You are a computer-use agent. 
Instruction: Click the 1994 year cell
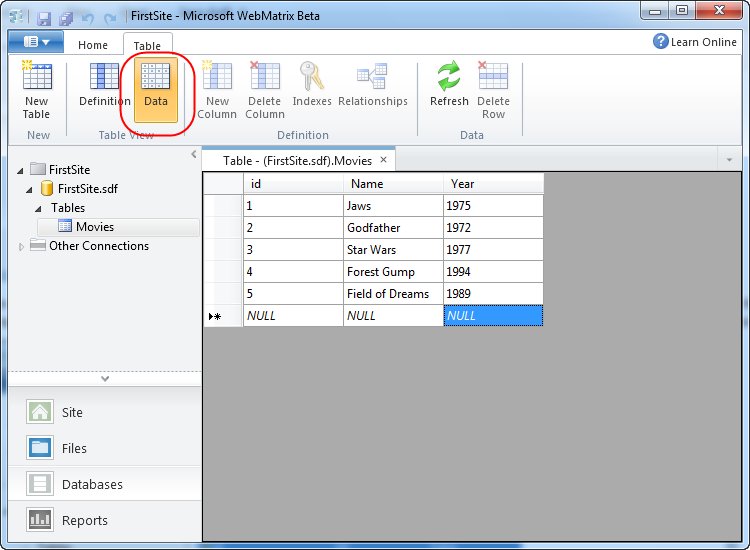click(493, 272)
